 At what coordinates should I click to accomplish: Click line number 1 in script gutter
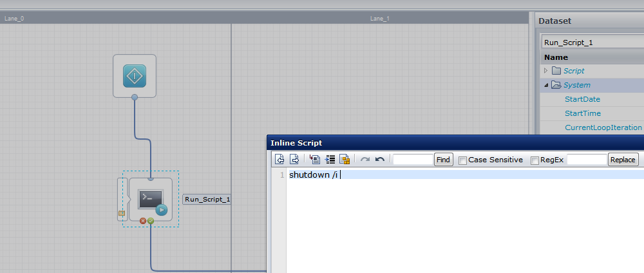(282, 175)
